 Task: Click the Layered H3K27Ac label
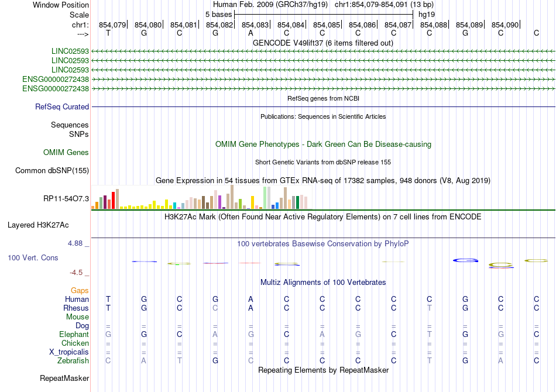pos(38,225)
